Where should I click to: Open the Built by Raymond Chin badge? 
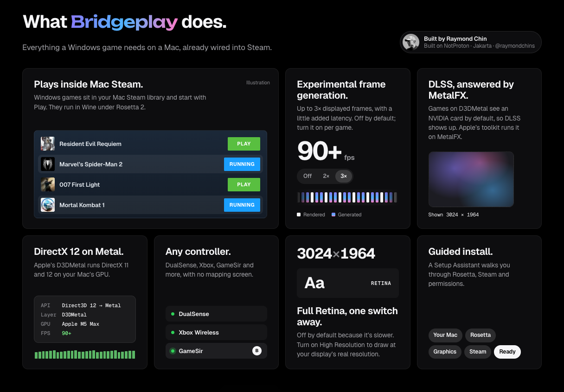[x=471, y=42]
